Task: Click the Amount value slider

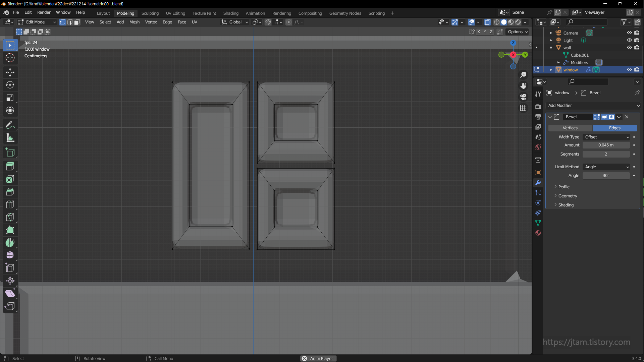Action: 606,145
